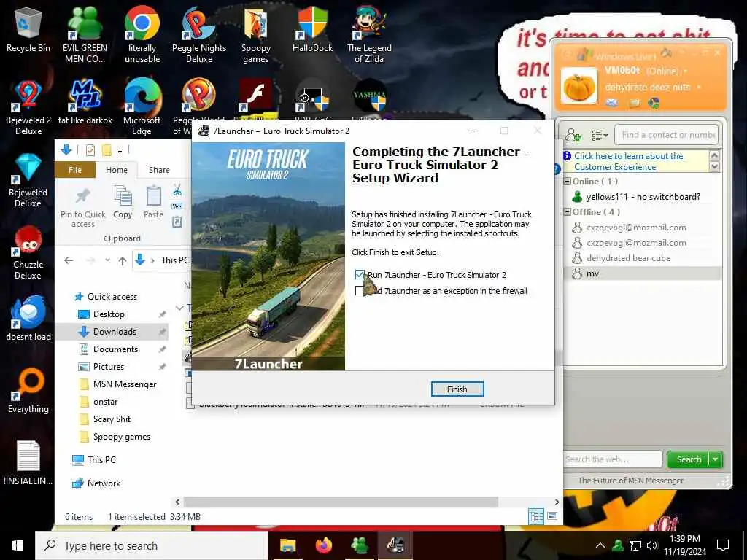
Task: Show hidden system tray icons
Action: [600, 545]
